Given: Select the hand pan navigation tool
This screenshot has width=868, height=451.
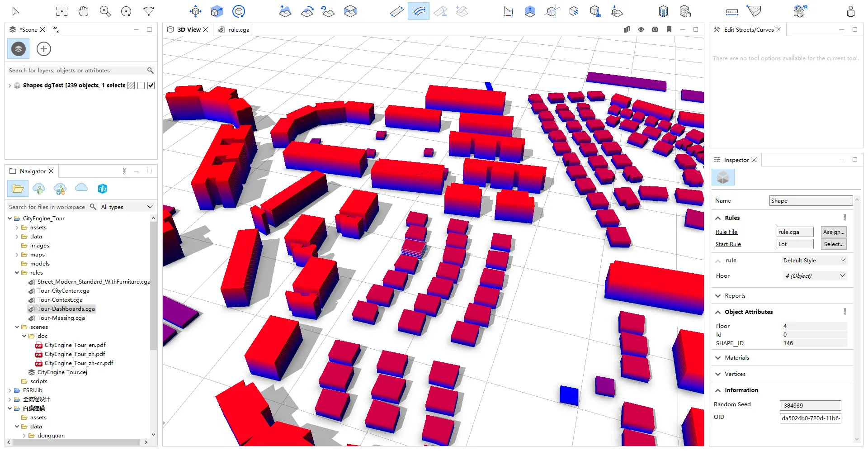Looking at the screenshot, I should [x=84, y=11].
